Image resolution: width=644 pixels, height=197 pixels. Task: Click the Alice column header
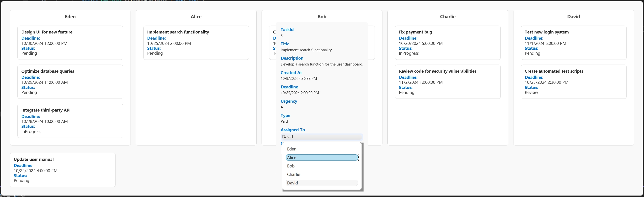196,16
